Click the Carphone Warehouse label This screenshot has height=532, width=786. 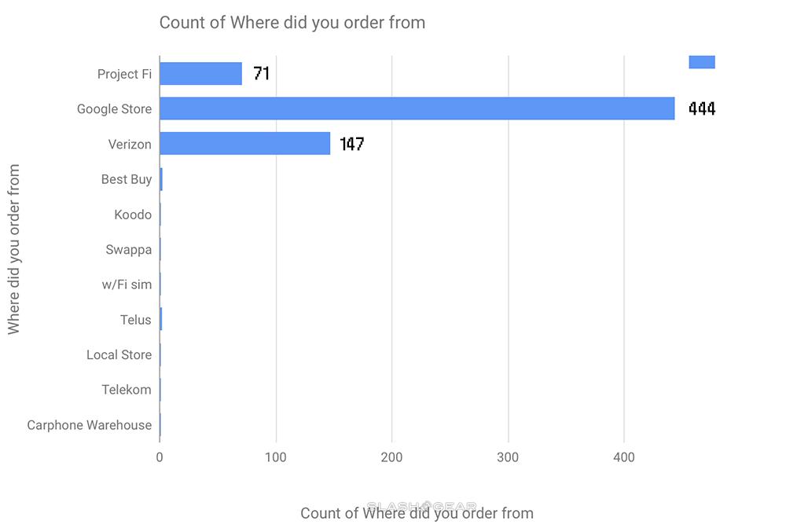[x=90, y=425]
